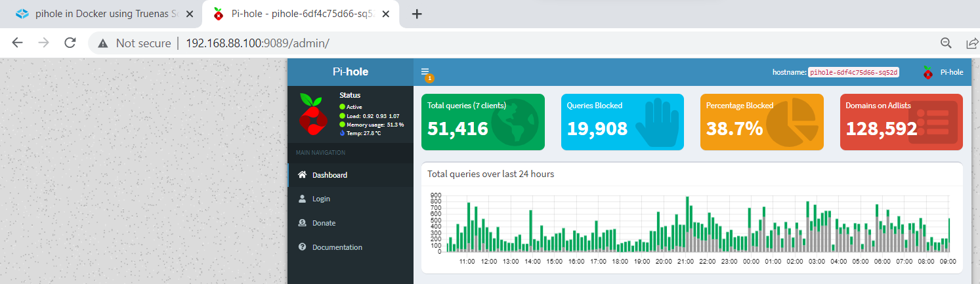Click the hostname pihole-6df4c75d66-sq52d
The height and width of the screenshot is (284, 980).
click(x=853, y=72)
